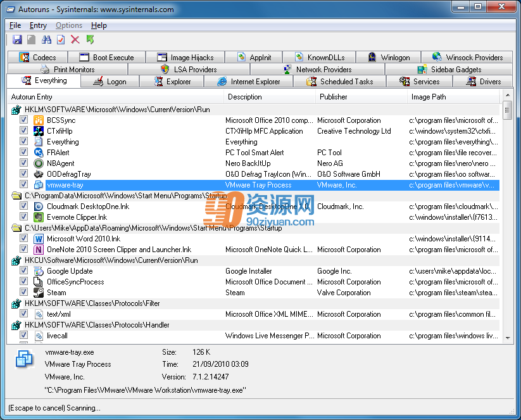Click the scrollbar down arrow

pos(508,338)
